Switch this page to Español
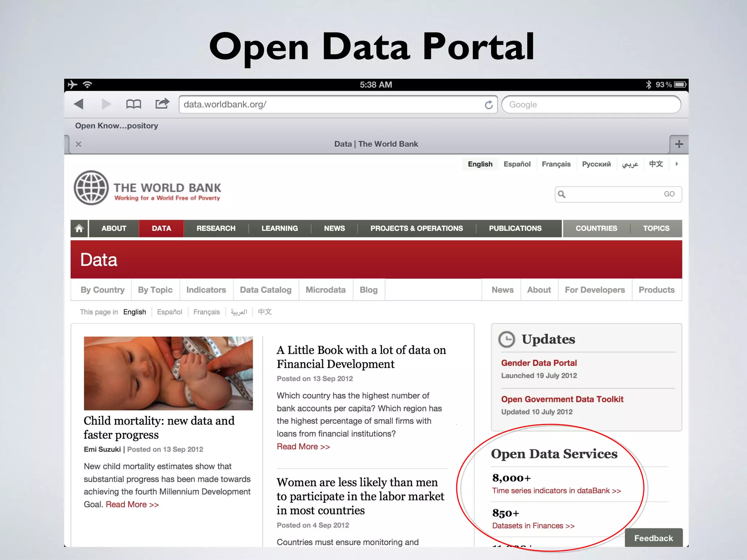Viewport: 747px width, 560px height. (x=170, y=312)
